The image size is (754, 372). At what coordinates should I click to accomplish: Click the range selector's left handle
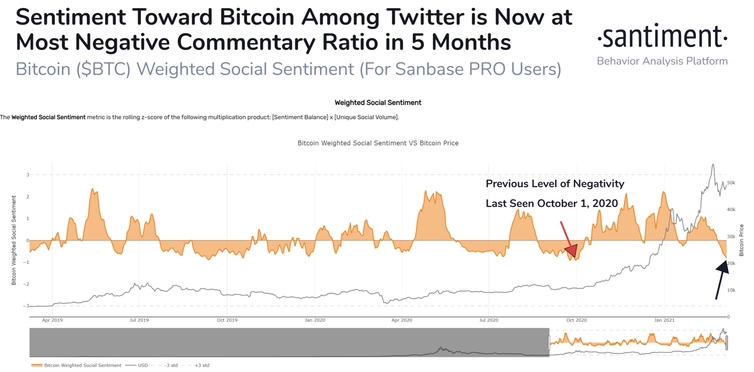coord(549,343)
